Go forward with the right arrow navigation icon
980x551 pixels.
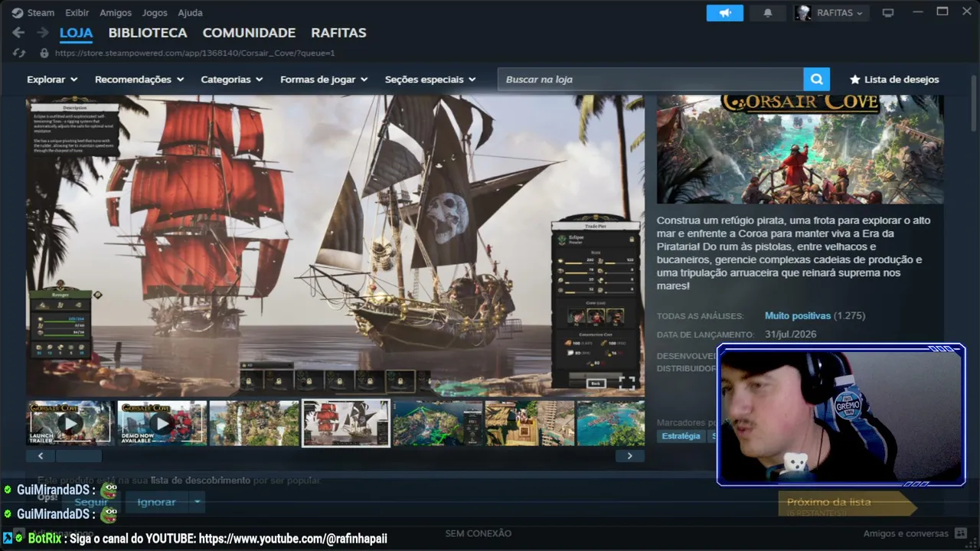coord(43,33)
